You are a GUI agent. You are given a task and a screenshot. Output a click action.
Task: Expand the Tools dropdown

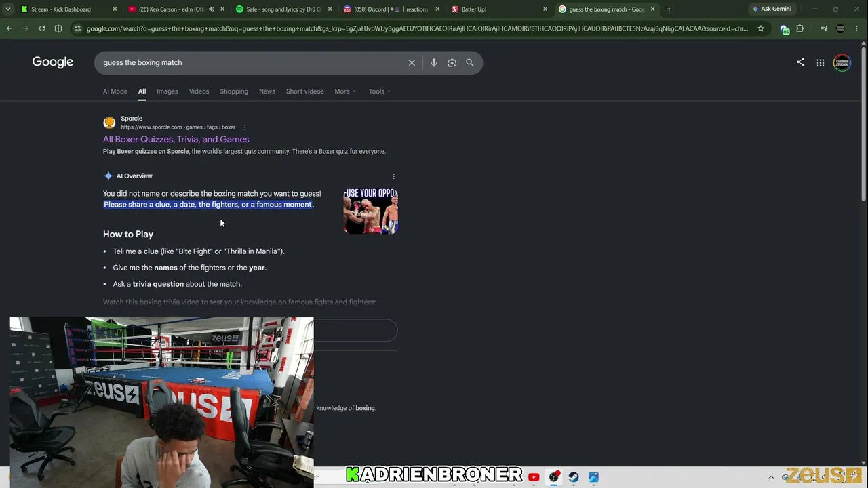pos(380,91)
